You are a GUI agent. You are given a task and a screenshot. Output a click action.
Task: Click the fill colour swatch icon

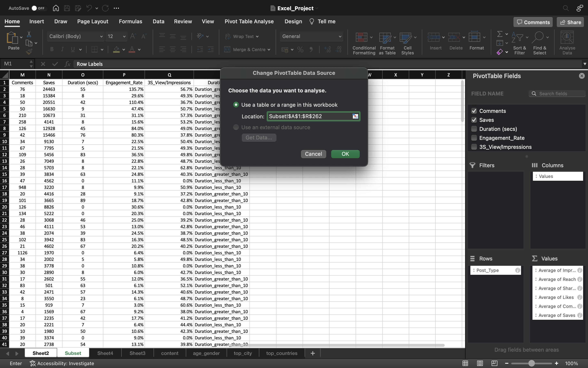coord(116,50)
